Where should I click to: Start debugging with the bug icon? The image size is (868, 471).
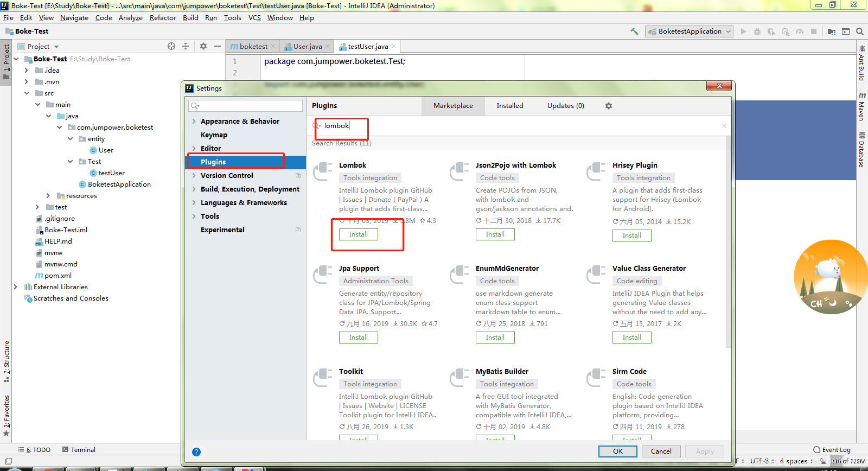point(757,31)
